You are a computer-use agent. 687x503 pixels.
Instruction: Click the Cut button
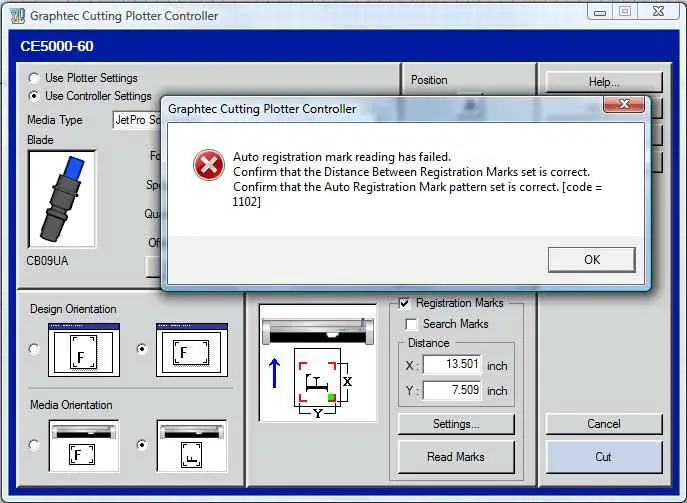604,457
